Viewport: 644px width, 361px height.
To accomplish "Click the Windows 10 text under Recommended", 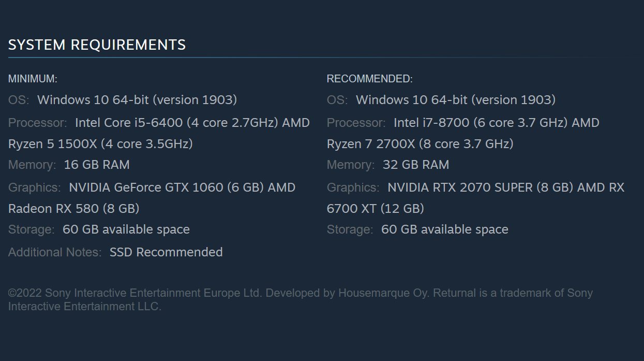I will [x=455, y=99].
